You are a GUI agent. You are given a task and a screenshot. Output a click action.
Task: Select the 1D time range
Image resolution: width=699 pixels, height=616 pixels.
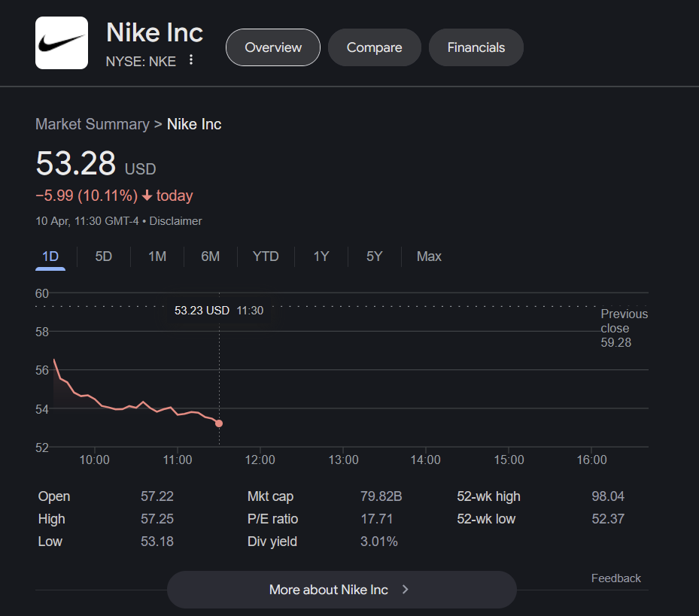pos(50,256)
